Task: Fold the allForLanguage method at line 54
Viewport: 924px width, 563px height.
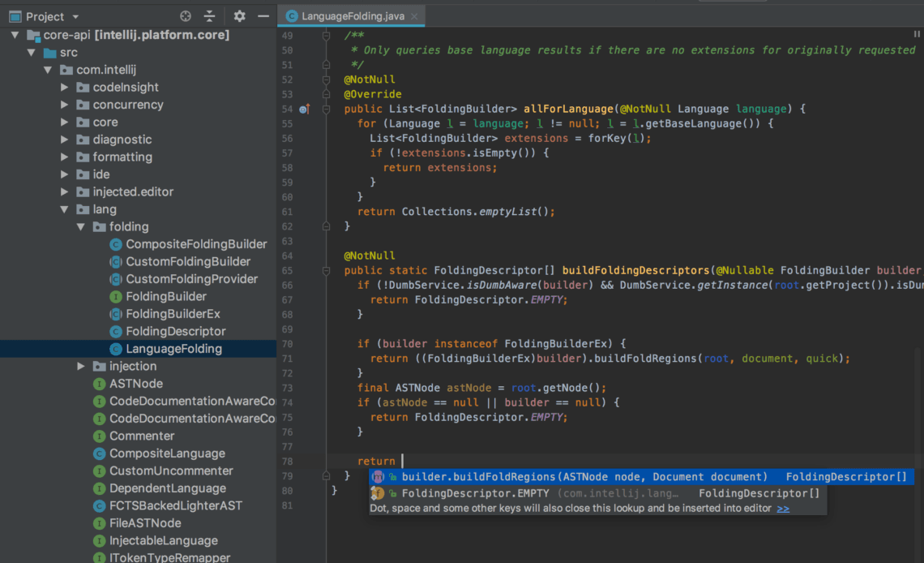Action: tap(326, 109)
